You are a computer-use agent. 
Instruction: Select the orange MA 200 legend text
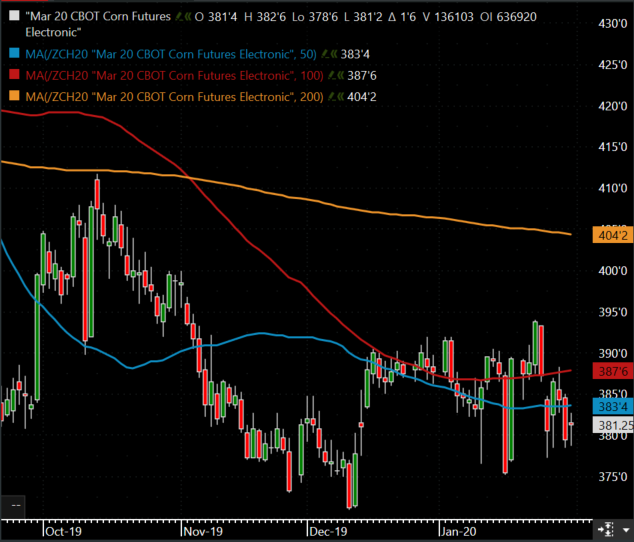(x=174, y=97)
